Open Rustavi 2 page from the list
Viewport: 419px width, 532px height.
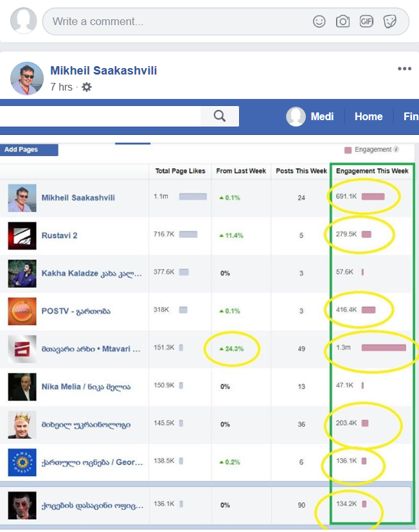59,235
